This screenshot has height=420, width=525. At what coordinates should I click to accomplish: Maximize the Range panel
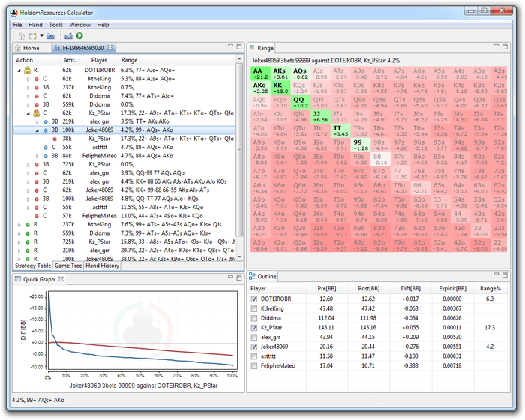(505, 47)
